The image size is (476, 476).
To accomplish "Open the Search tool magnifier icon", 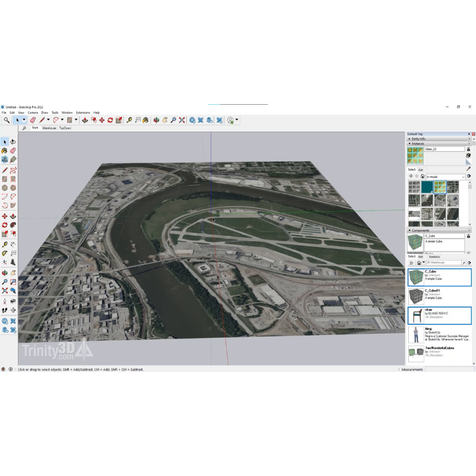I will (7, 120).
